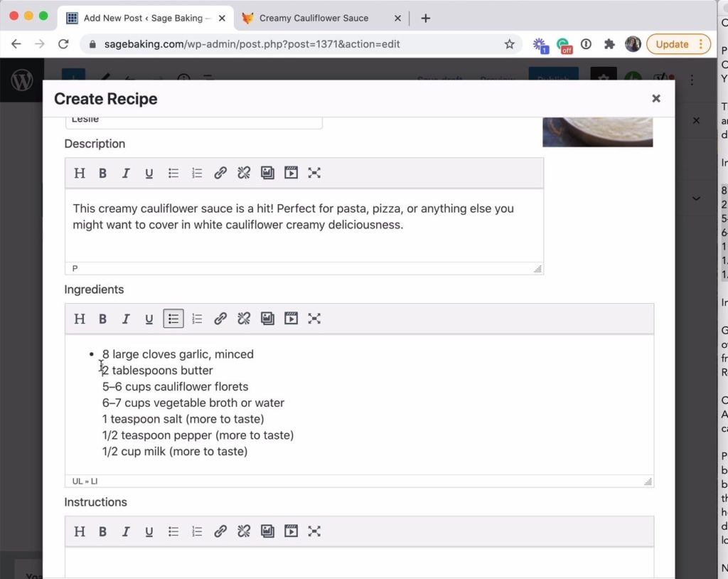
Task: Reload the current page
Action: 63,44
